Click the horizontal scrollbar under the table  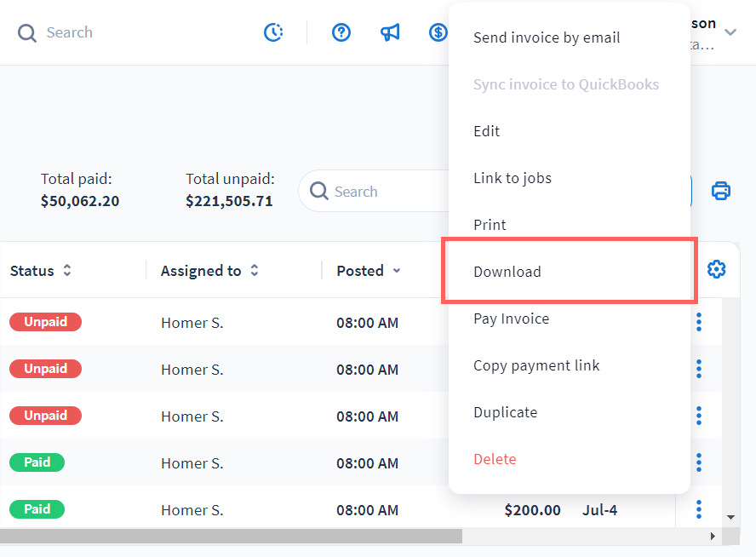pos(232,536)
